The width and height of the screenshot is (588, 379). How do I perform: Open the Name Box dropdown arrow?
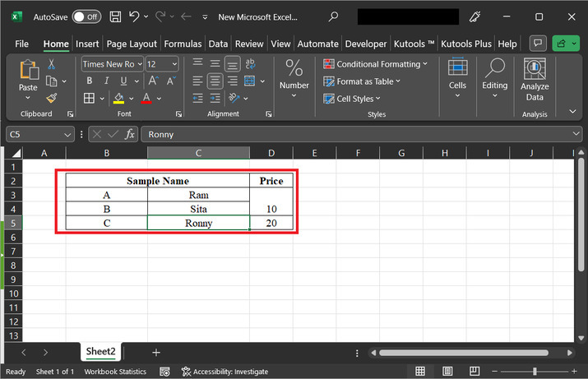point(68,134)
